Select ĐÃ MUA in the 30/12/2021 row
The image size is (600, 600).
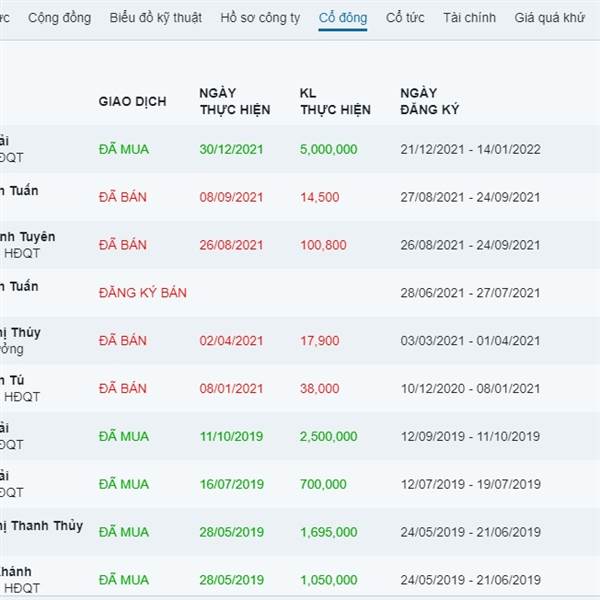pos(124,149)
